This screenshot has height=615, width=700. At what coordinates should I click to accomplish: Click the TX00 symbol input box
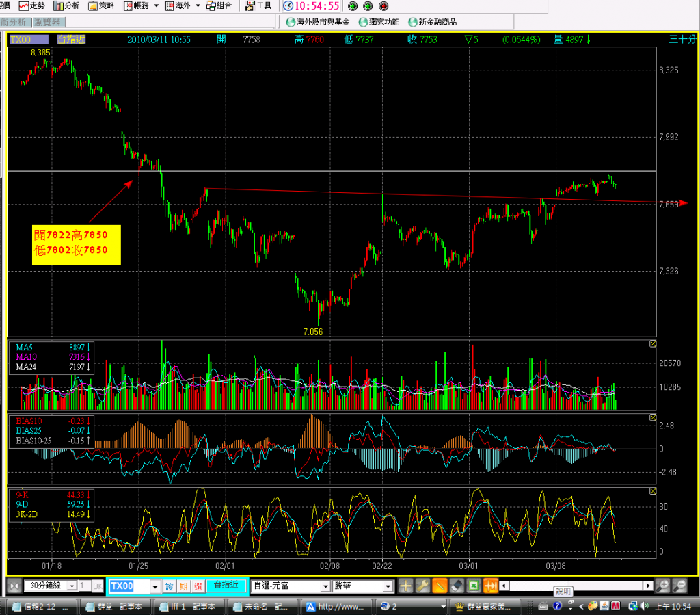(129, 586)
